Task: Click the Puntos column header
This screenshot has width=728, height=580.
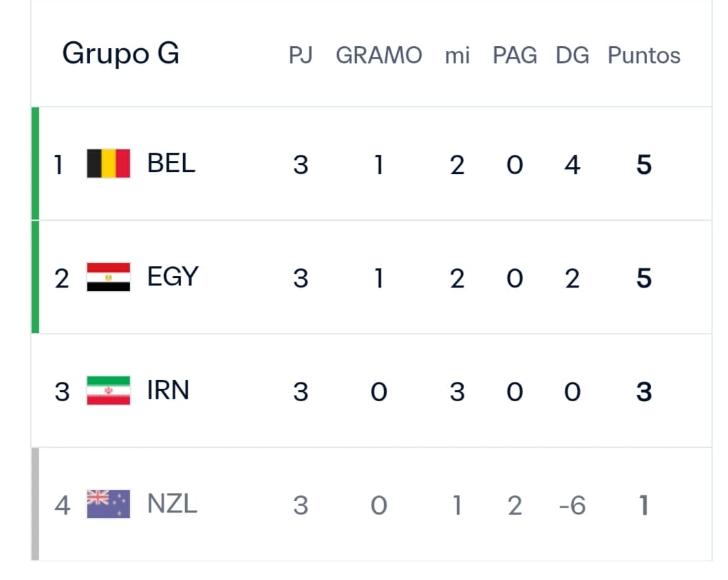Action: [644, 55]
